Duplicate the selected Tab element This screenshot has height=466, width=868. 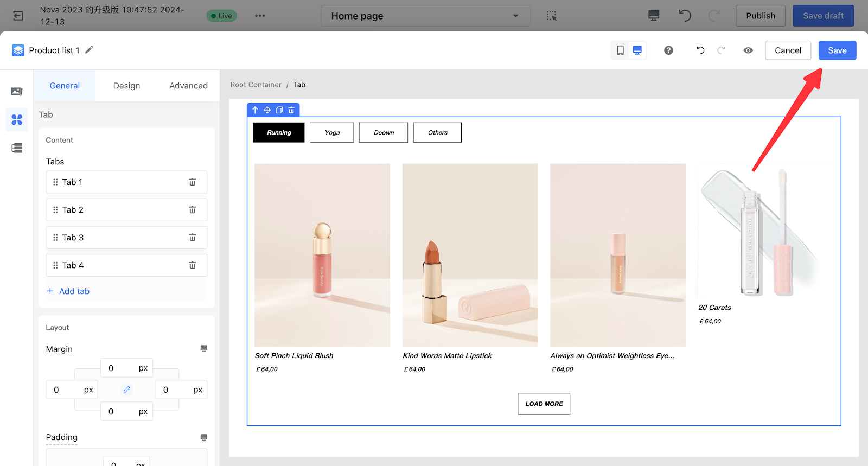(279, 110)
